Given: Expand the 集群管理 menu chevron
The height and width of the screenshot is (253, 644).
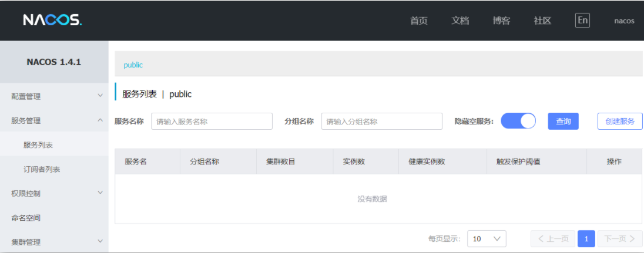Looking at the screenshot, I should pyautogui.click(x=100, y=241).
